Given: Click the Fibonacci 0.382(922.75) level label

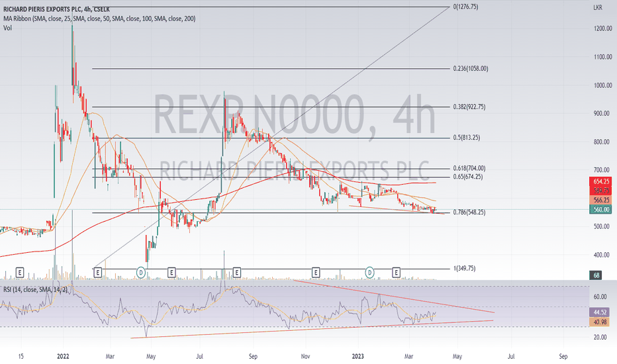Looking at the screenshot, I should pyautogui.click(x=469, y=107).
